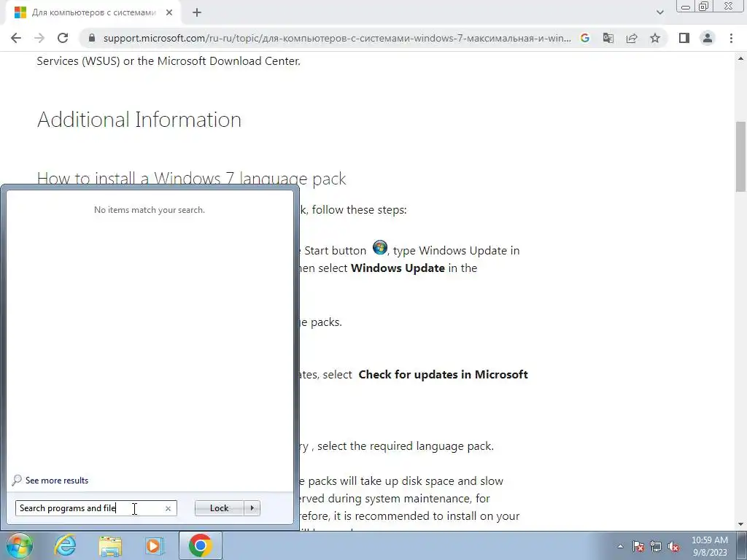Image resolution: width=747 pixels, height=560 pixels.
Task: Click the Google icon in the address bar
Action: pos(585,38)
